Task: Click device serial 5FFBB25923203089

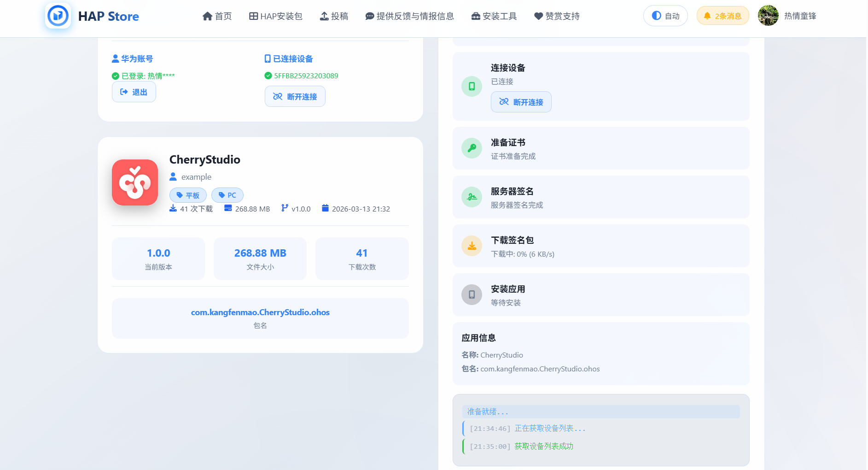Action: click(306, 76)
